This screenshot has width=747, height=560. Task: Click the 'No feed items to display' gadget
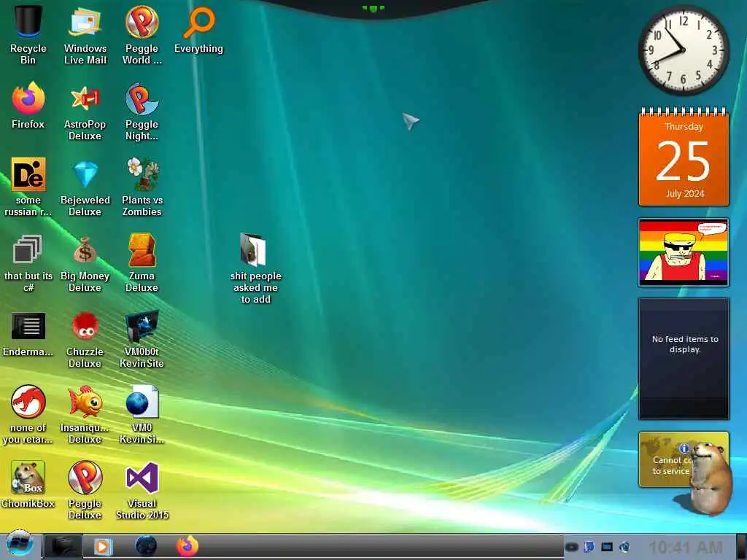(x=684, y=359)
